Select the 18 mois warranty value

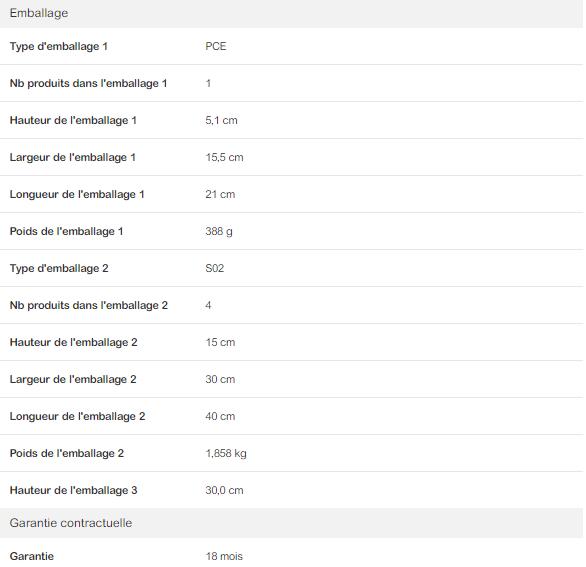pos(224,556)
